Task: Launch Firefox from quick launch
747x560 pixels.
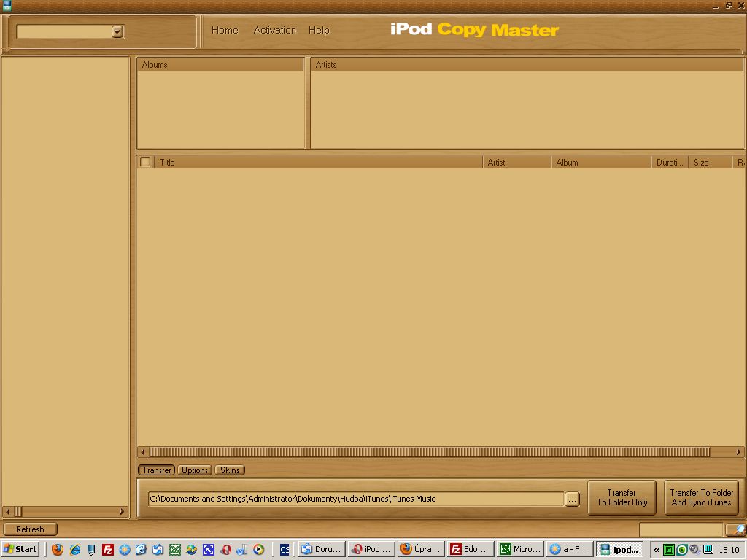Action: coord(57,549)
